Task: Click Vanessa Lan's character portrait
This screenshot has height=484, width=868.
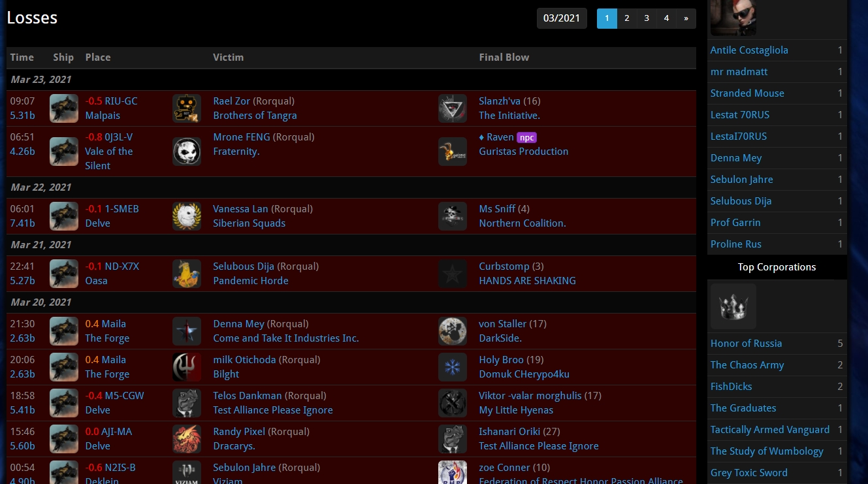Action: click(187, 216)
